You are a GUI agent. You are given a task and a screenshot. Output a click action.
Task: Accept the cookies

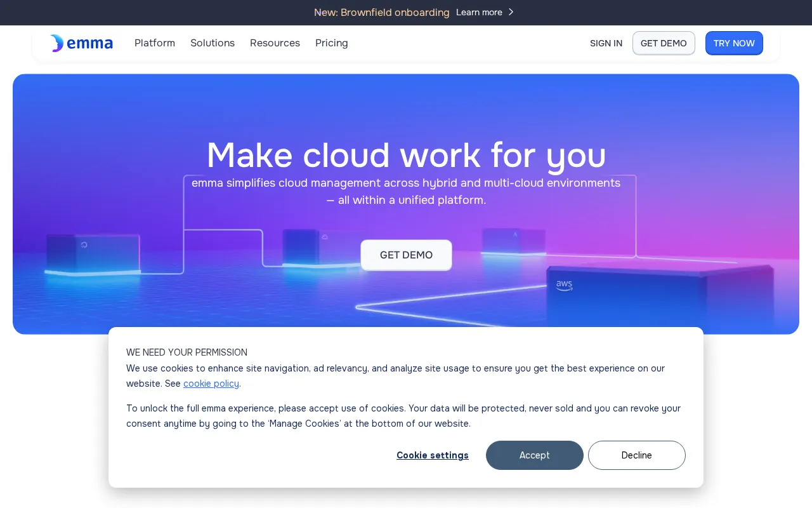click(x=535, y=455)
